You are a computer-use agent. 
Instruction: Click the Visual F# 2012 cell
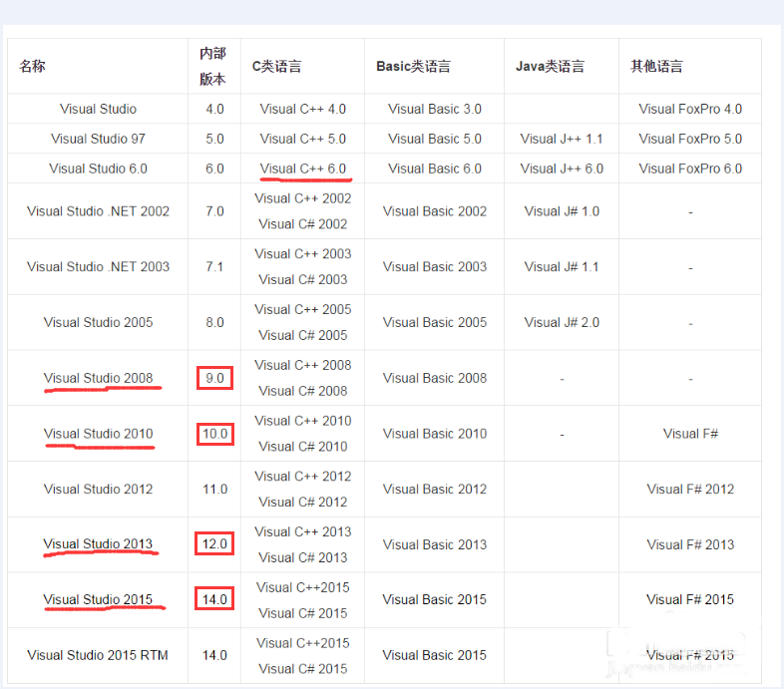[690, 489]
